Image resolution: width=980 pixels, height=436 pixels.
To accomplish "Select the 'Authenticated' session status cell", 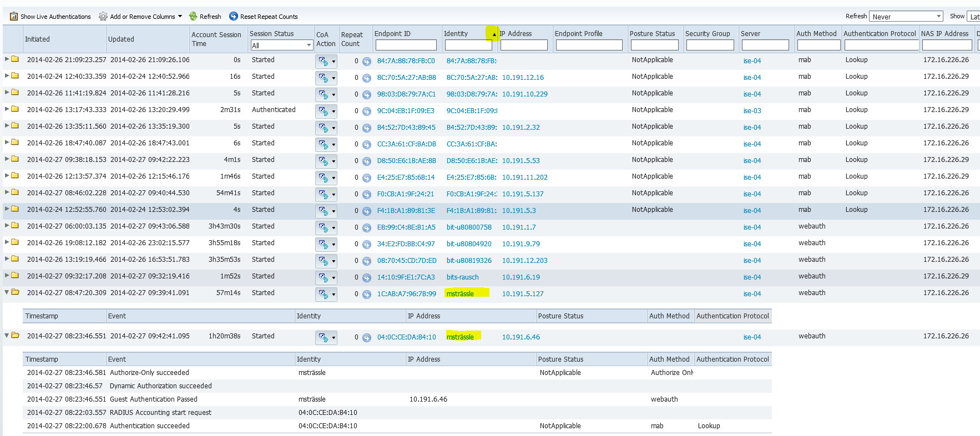I will coord(274,110).
